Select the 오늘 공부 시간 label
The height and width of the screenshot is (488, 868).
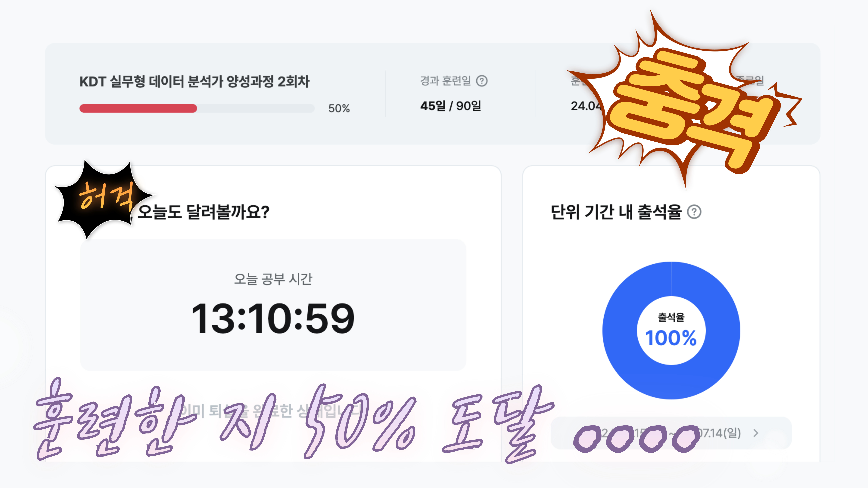click(x=273, y=279)
